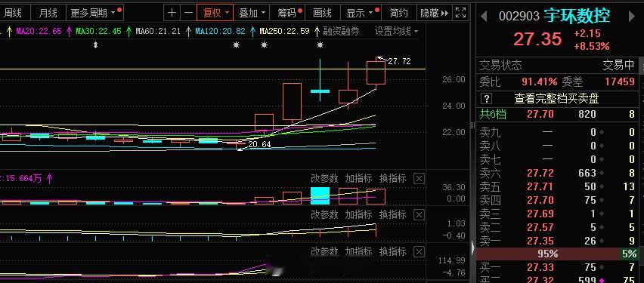Click the second star event marker above chart
644x283 pixels.
[x=264, y=45]
